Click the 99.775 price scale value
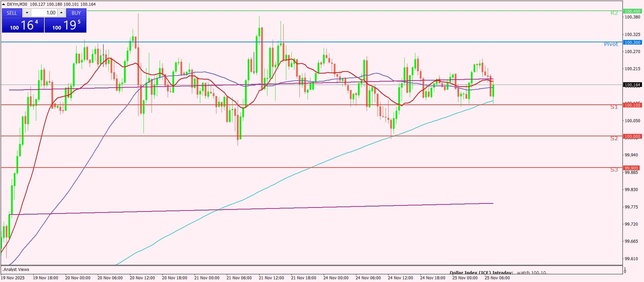The image size is (644, 282). coord(631,207)
